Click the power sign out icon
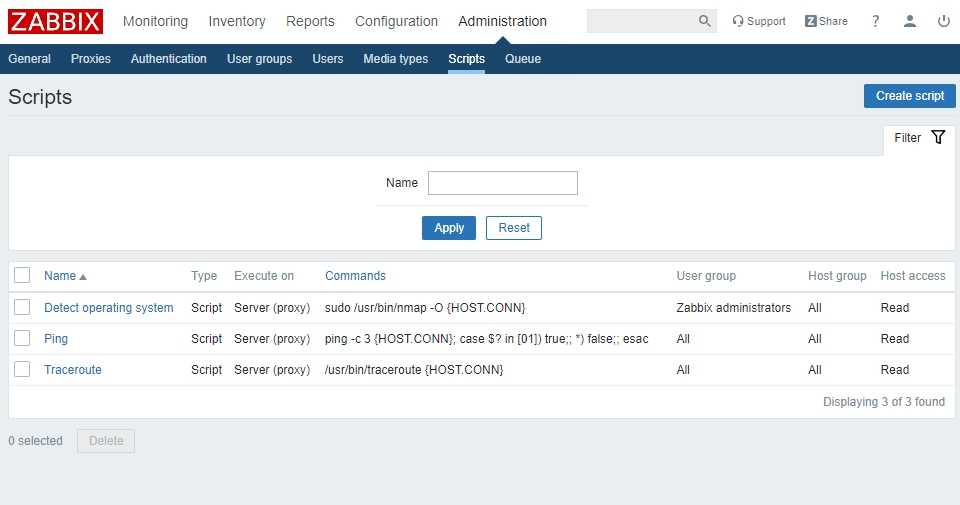The height and width of the screenshot is (505, 960). (x=944, y=21)
